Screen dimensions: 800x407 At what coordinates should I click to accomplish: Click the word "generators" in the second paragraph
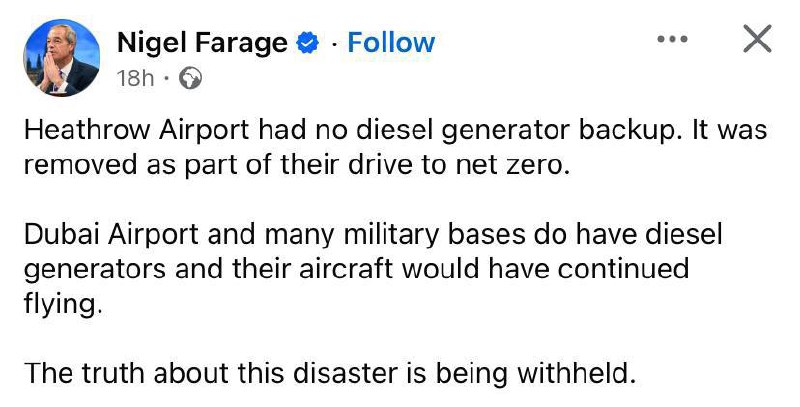(x=83, y=269)
